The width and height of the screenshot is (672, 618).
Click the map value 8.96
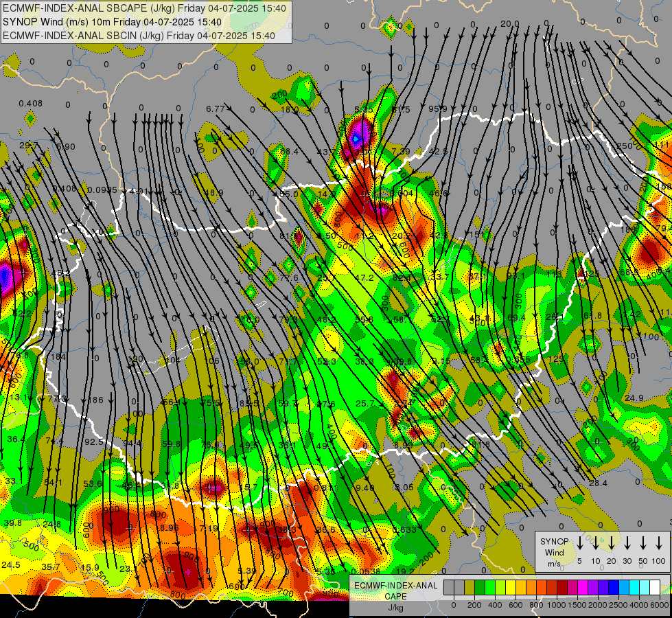tap(170, 527)
